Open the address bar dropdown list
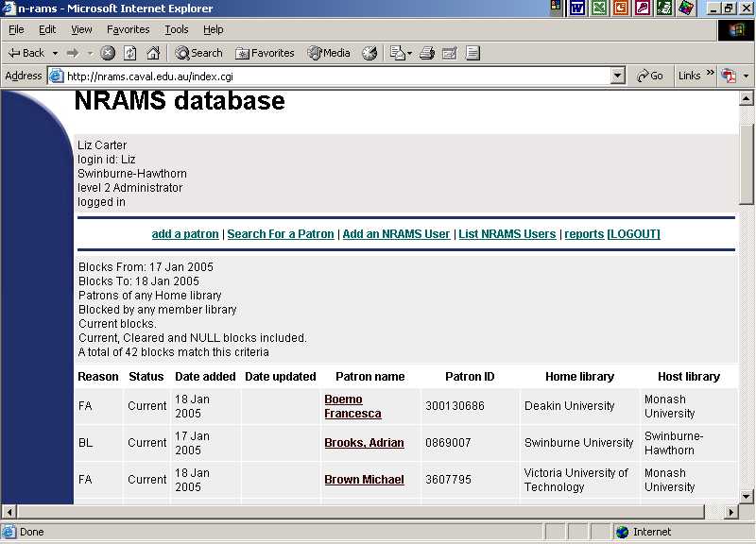Viewport: 756px width, 544px height. pos(618,76)
